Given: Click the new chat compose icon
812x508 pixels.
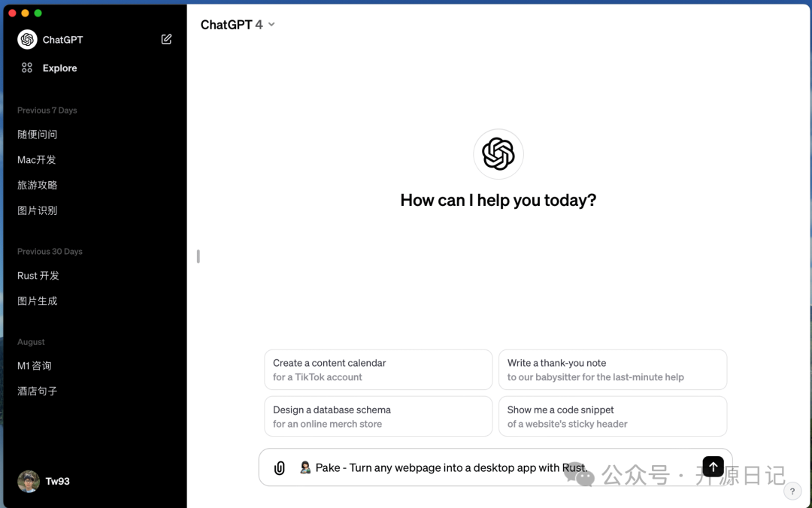Looking at the screenshot, I should click(x=166, y=39).
